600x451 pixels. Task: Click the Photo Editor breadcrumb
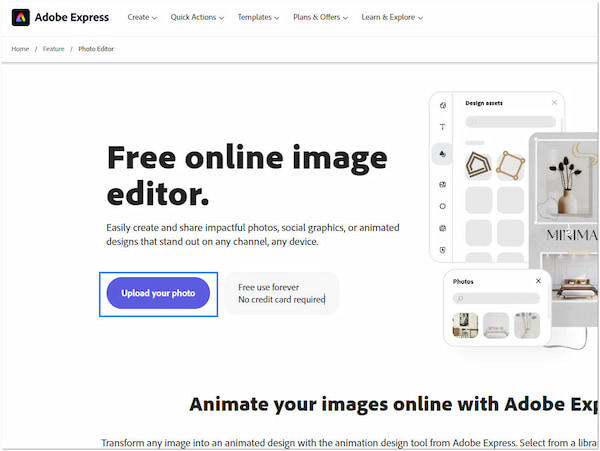click(96, 49)
